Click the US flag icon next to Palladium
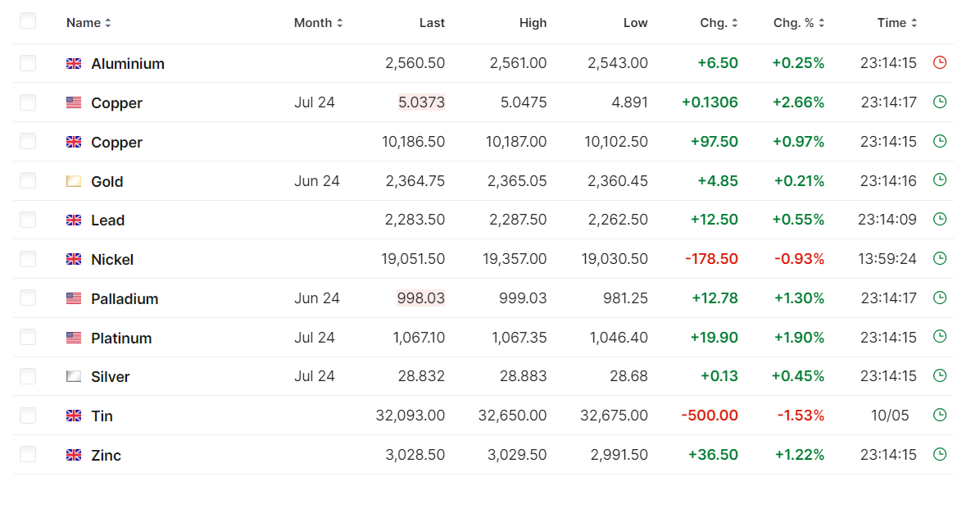 [74, 298]
